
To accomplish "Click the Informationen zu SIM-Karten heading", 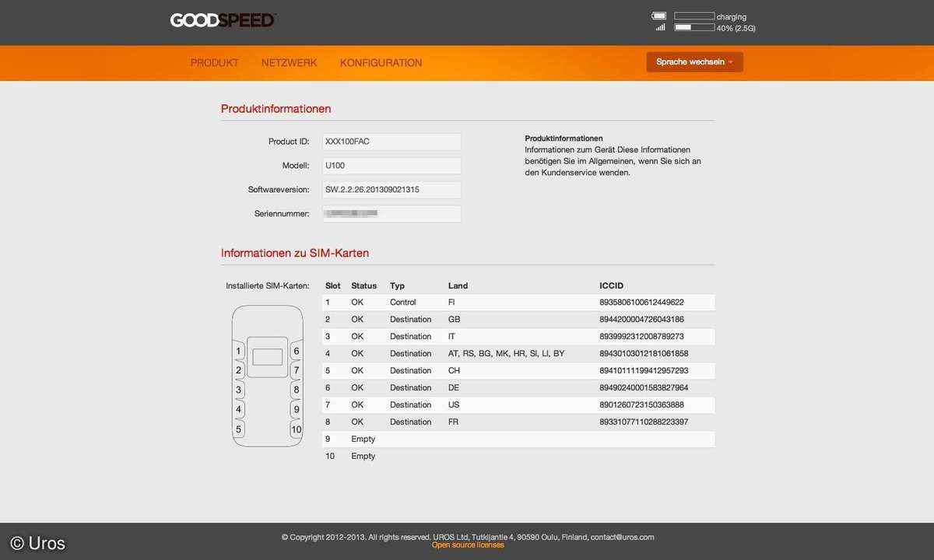I will tap(295, 254).
